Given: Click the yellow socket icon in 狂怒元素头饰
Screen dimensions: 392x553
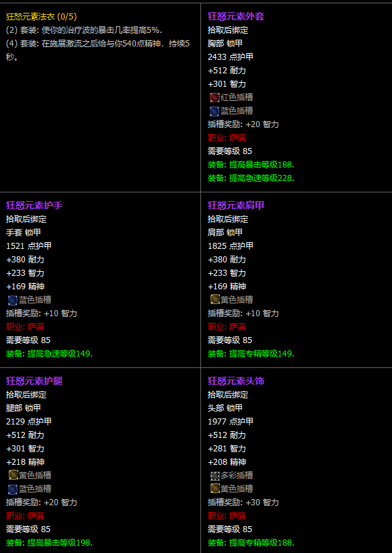Looking at the screenshot, I should pyautogui.click(x=214, y=489).
